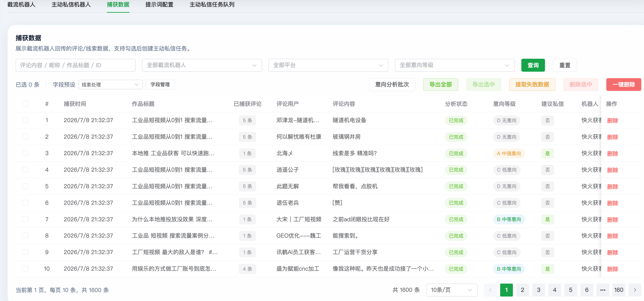Go to the previous page arrow
This screenshot has width=644, height=301.
(490, 290)
